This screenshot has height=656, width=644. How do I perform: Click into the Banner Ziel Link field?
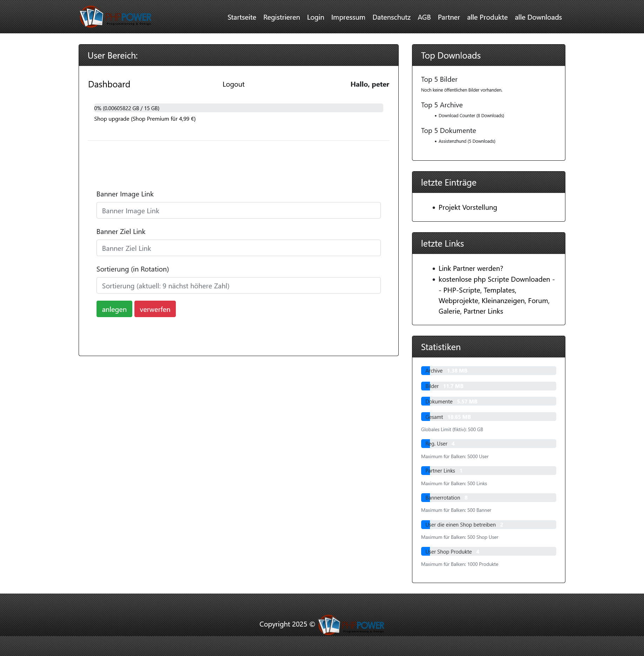238,248
